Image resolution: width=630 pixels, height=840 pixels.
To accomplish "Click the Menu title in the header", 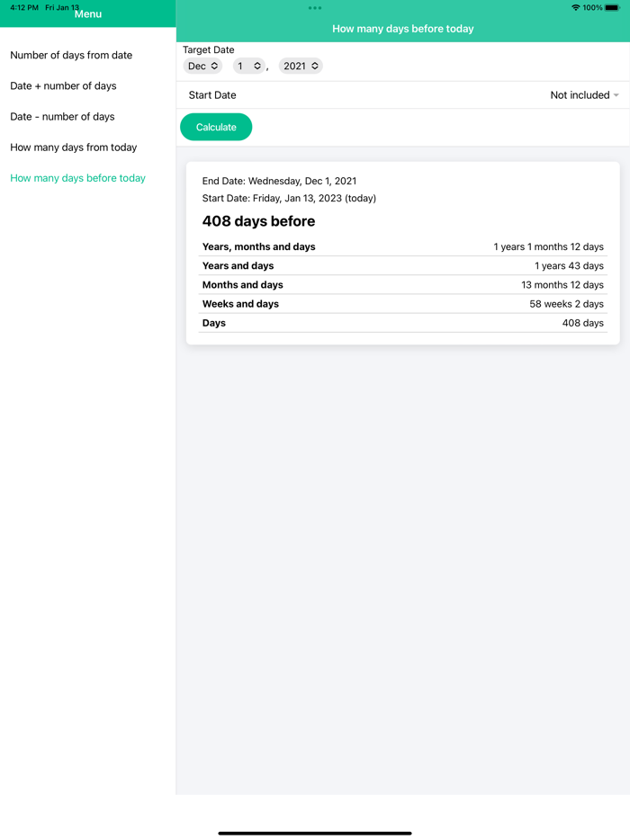I will (x=87, y=13).
